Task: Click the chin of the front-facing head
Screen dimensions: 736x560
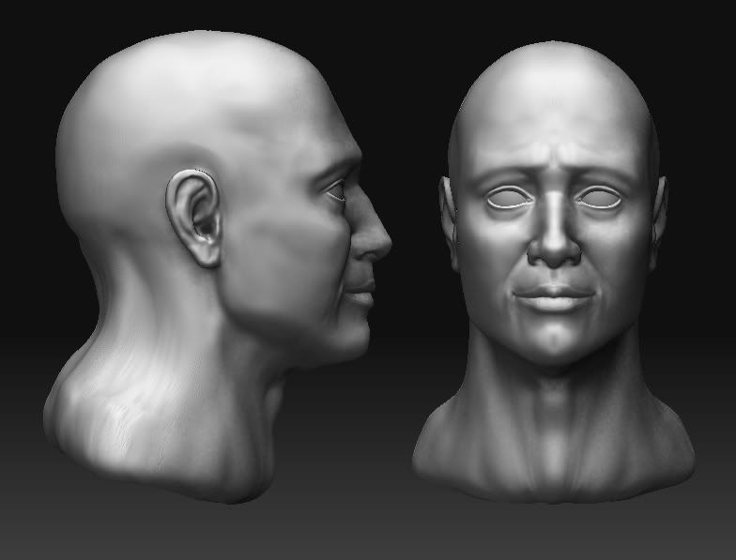Action: (x=554, y=342)
